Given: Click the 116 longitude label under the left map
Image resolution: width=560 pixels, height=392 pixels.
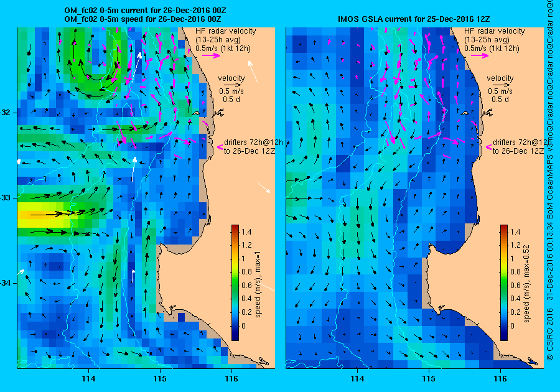Looking at the screenshot, I should tap(231, 379).
